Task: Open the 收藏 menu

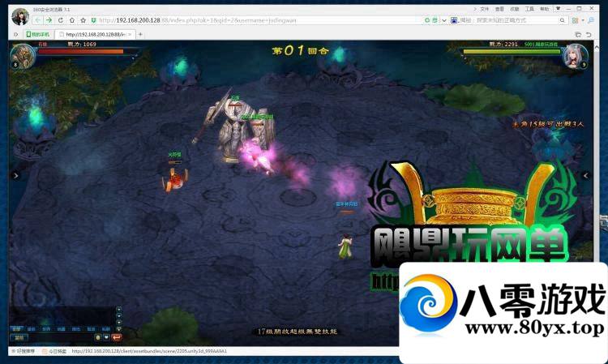Action: [515, 9]
